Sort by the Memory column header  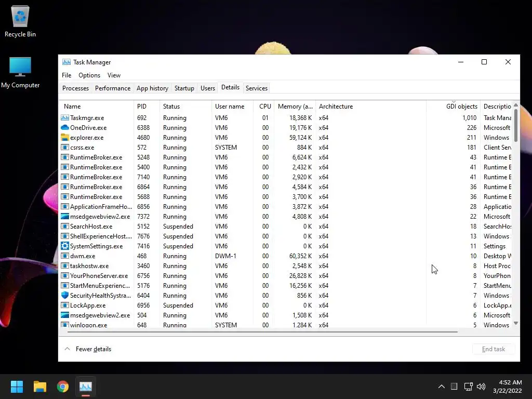coord(295,106)
